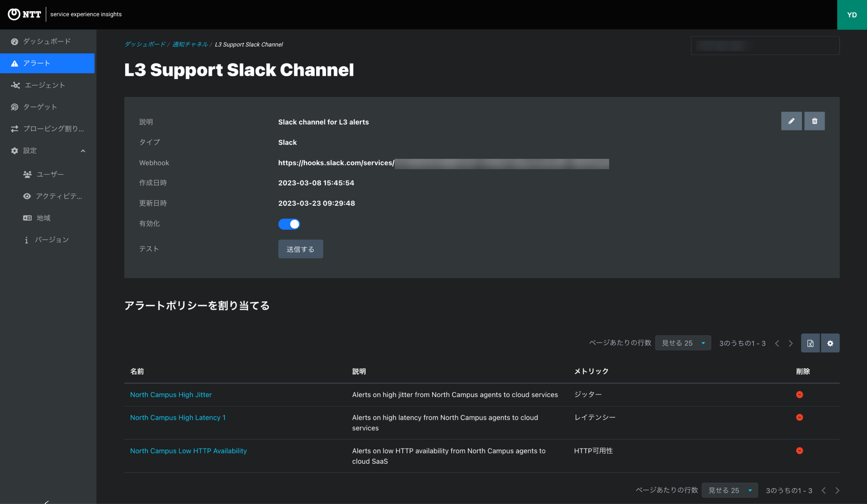Click the settings gear icon in sidebar
This screenshot has height=504, width=867.
pos(14,151)
